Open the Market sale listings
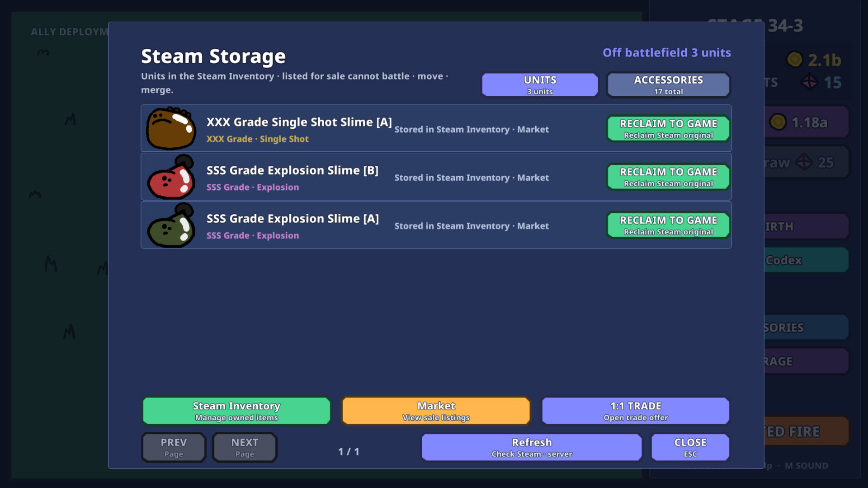This screenshot has height=488, width=868. coord(436,411)
